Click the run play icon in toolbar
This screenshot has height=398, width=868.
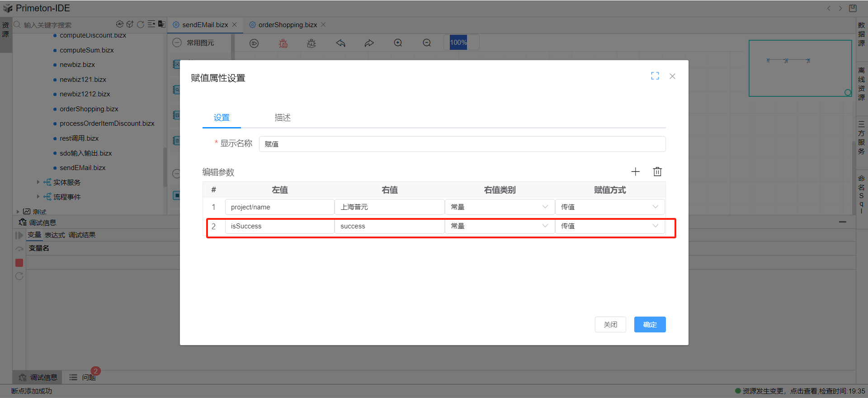click(x=254, y=43)
